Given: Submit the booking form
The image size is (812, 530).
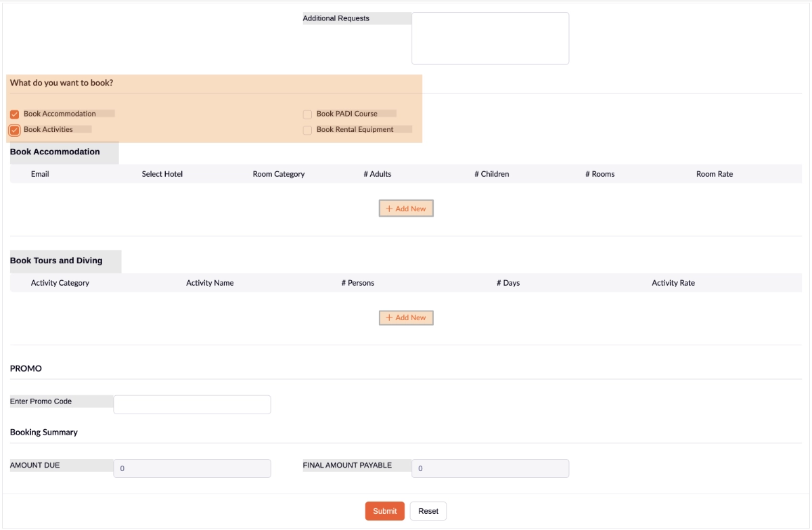Looking at the screenshot, I should coord(384,511).
